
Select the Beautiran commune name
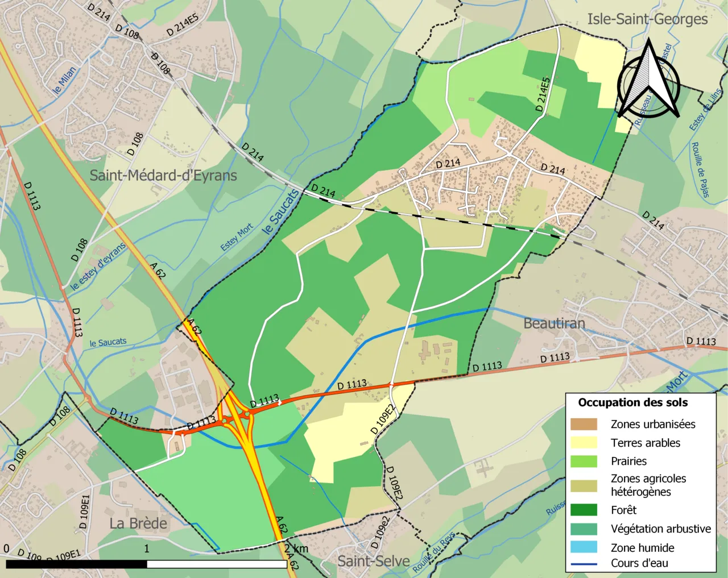pos(554,323)
